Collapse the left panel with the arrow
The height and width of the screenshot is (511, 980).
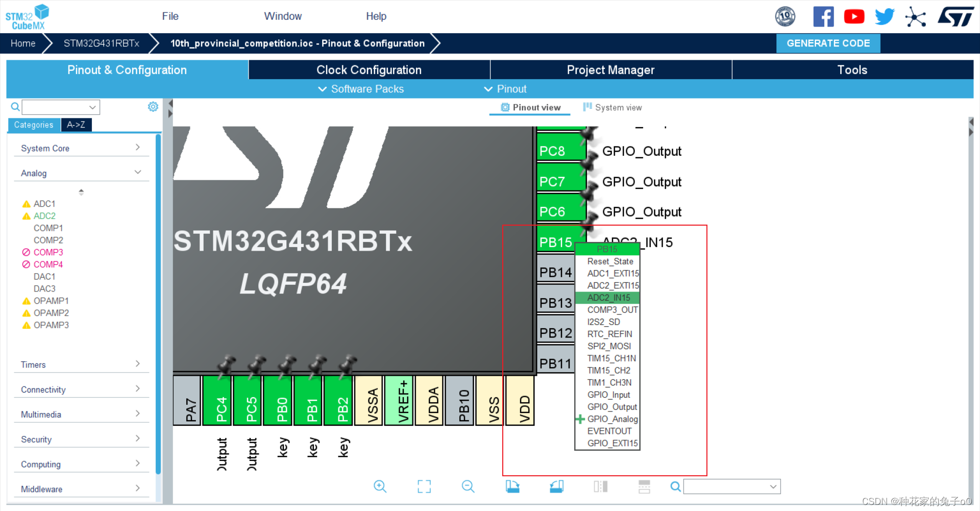tap(170, 104)
